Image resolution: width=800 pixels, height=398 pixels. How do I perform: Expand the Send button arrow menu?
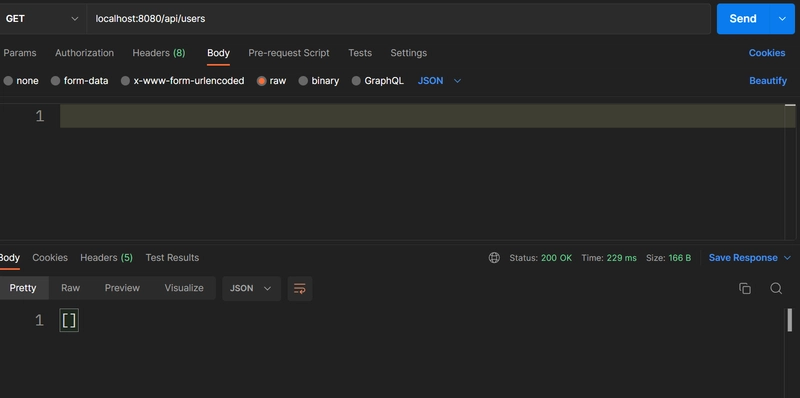coord(782,19)
